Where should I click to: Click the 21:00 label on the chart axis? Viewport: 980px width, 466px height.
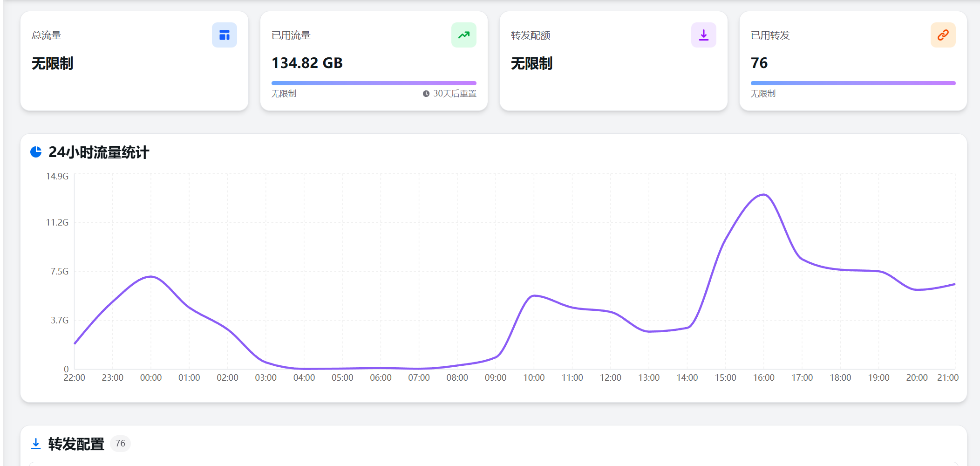click(947, 377)
